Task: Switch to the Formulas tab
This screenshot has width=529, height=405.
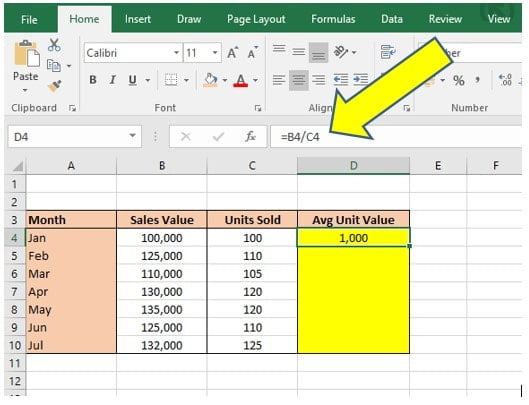Action: [x=333, y=19]
